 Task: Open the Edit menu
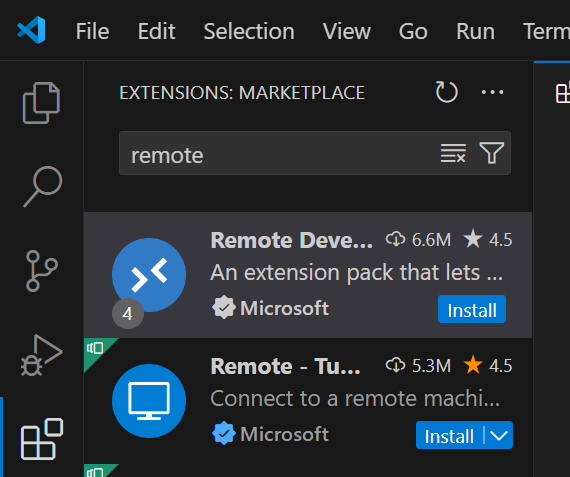coord(157,31)
